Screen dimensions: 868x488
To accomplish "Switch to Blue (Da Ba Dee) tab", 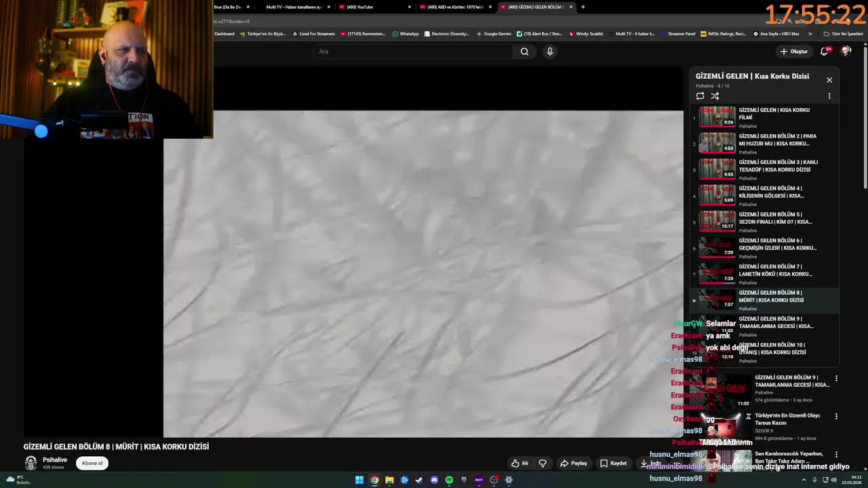I will coord(232,7).
